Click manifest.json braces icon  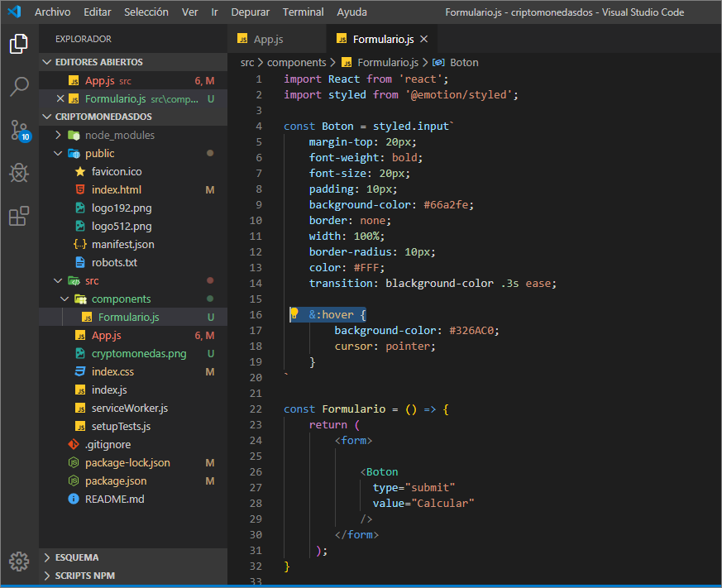pos(80,244)
